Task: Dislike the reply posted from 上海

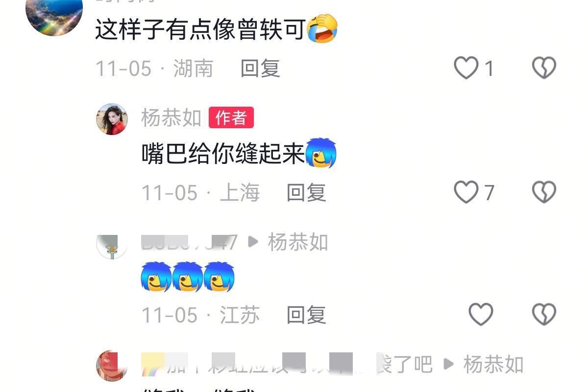Action: pyautogui.click(x=544, y=192)
